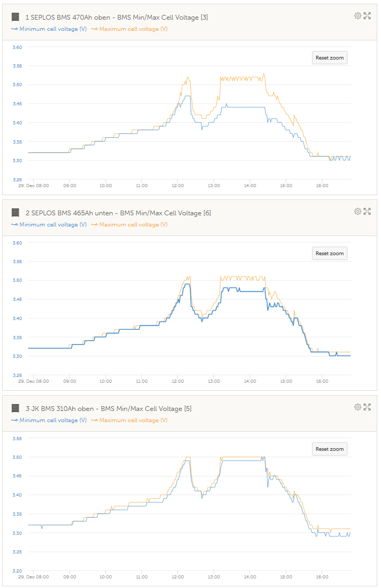Expand SEPLOS 470Ah chart to fullscreen
Image resolution: width=381 pixels, height=588 pixels.
tap(367, 16)
